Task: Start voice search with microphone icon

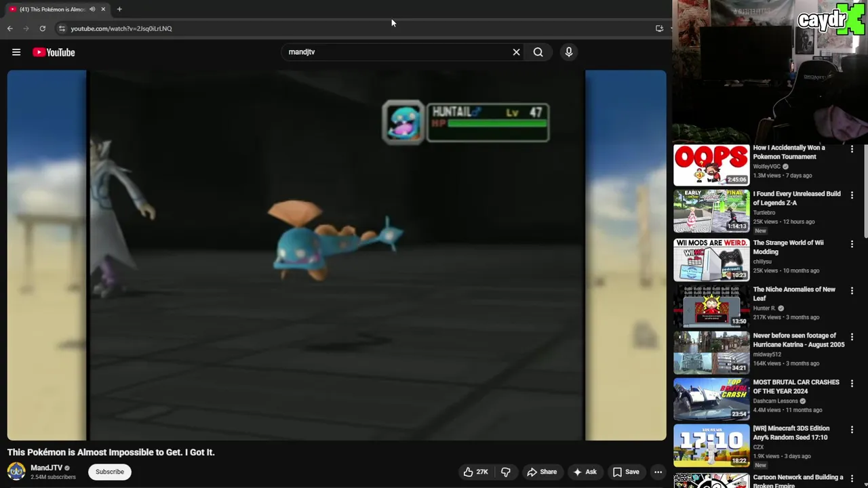Action: click(x=568, y=52)
